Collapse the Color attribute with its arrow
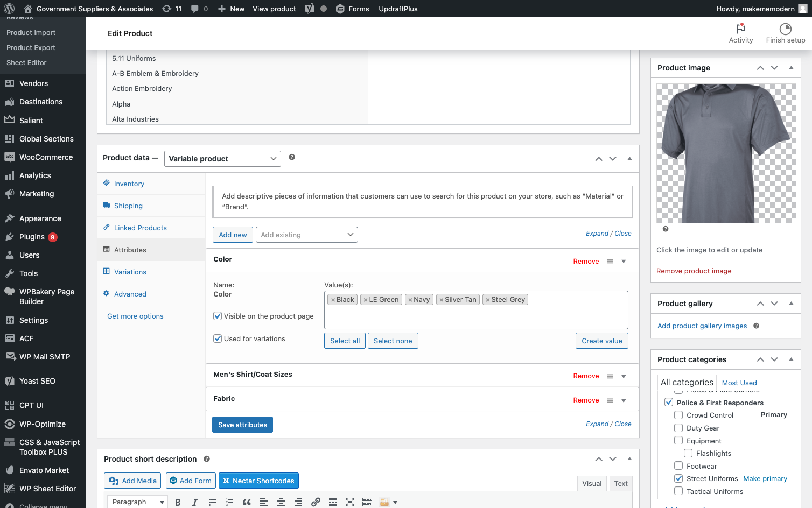This screenshot has height=508, width=812. point(624,262)
